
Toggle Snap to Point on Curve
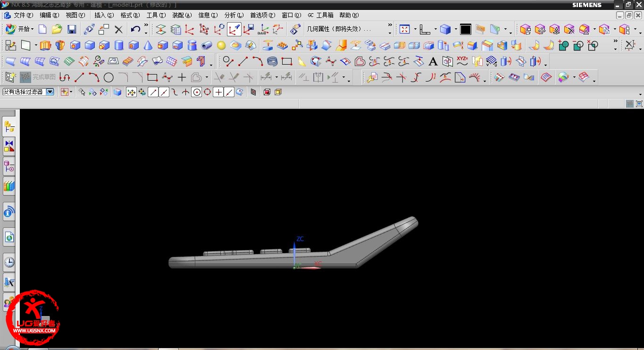229,92
